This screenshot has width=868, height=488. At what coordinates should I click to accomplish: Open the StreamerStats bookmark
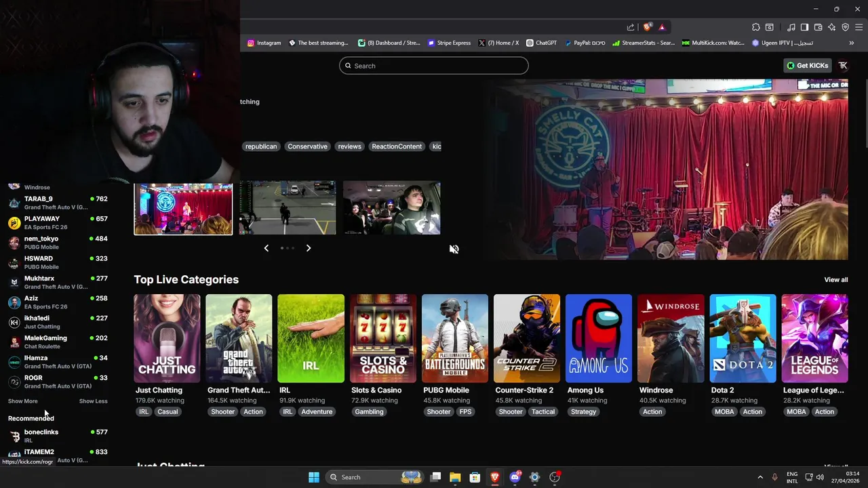pyautogui.click(x=644, y=43)
